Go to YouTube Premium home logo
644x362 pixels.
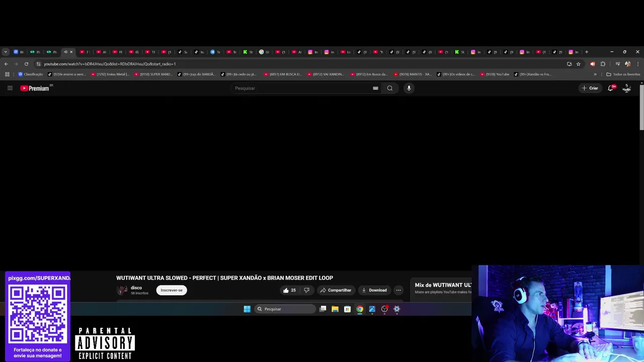[x=35, y=88]
